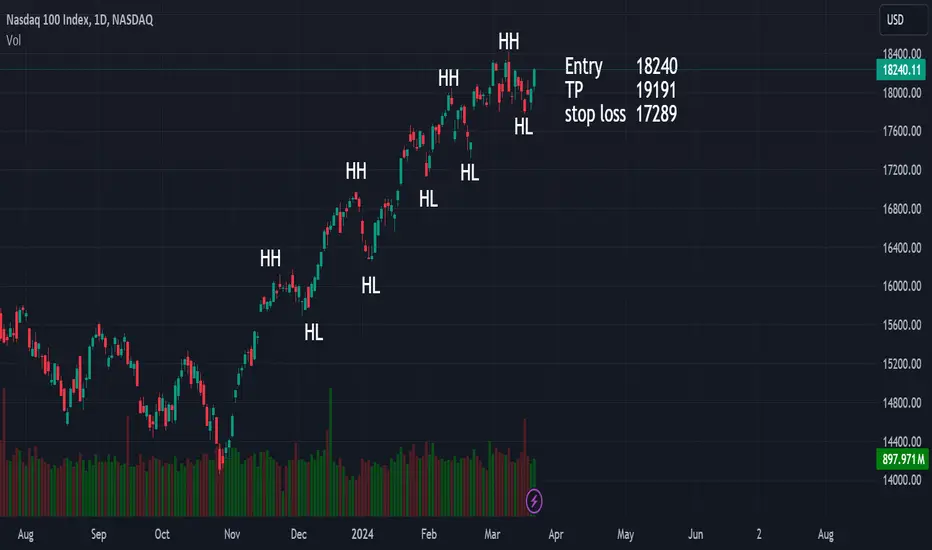Click the HL label beside the 16800 level
The width and height of the screenshot is (932, 550).
429,199
